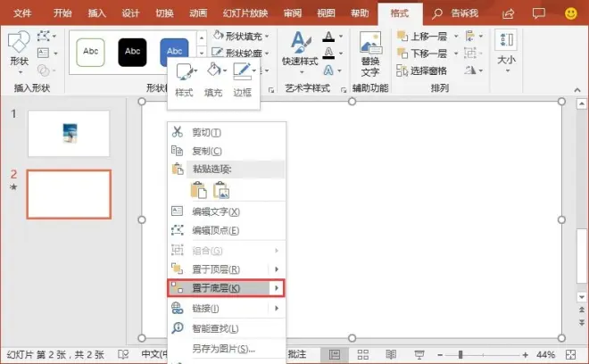
Task: Click 样式 in the mini toolbar
Action: tap(185, 80)
